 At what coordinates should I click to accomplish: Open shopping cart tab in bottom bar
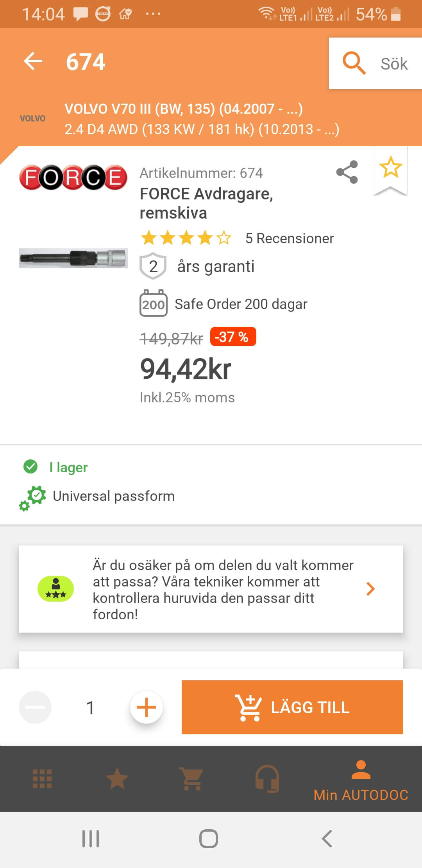click(x=191, y=779)
